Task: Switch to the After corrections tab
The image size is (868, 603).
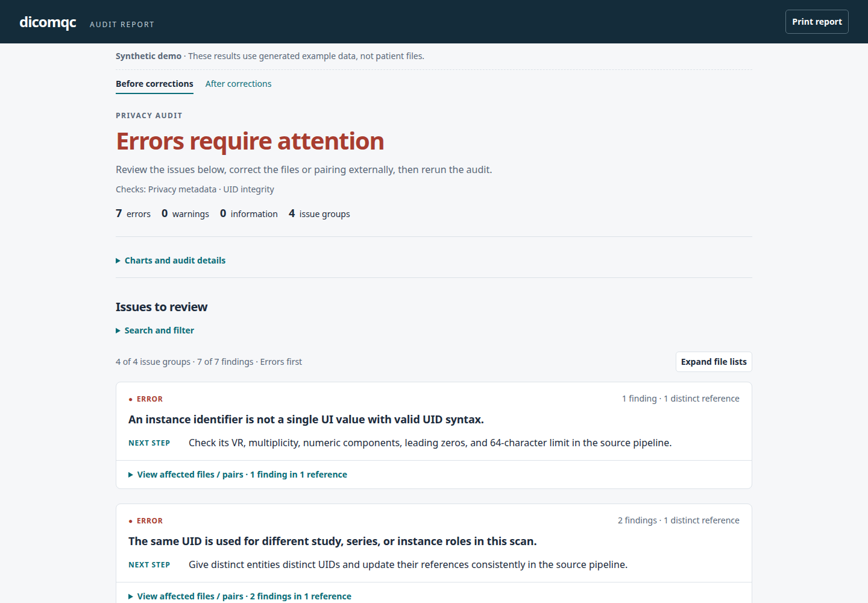Action: [x=238, y=84]
